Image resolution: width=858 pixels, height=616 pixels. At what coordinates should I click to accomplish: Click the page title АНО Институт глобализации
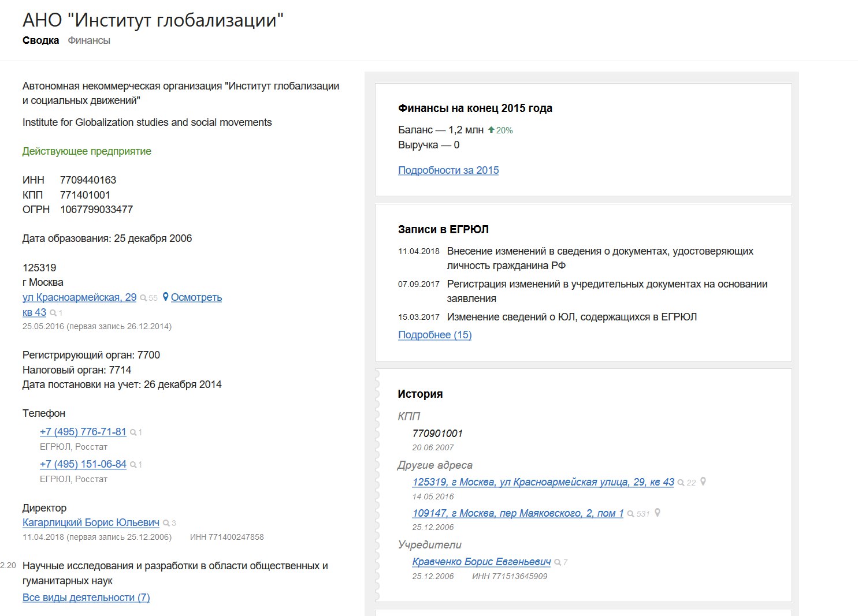[x=153, y=20]
